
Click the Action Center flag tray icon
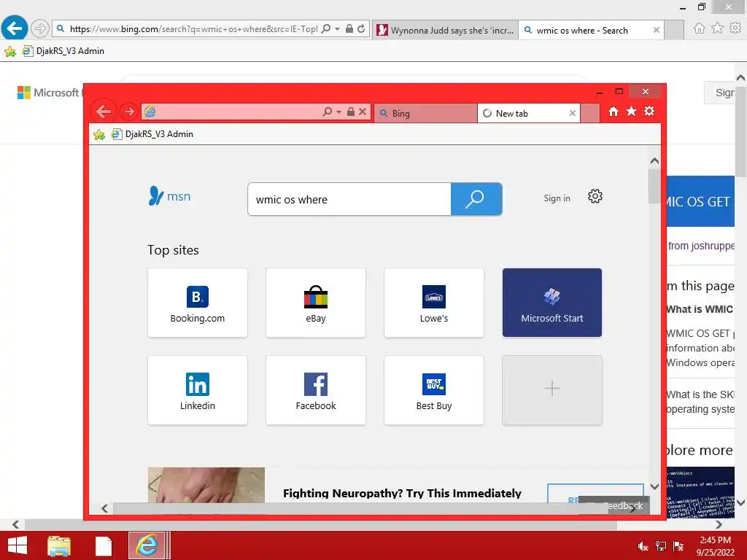click(x=678, y=546)
